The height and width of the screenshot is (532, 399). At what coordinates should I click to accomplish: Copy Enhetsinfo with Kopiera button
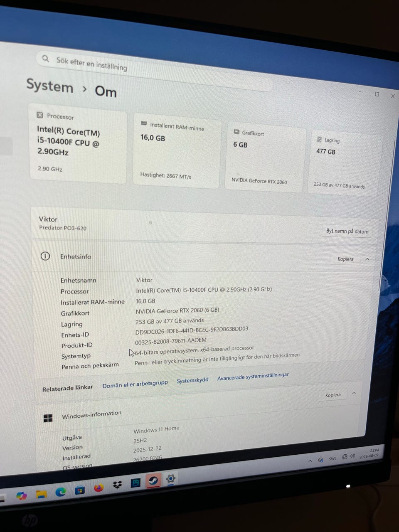pos(345,259)
